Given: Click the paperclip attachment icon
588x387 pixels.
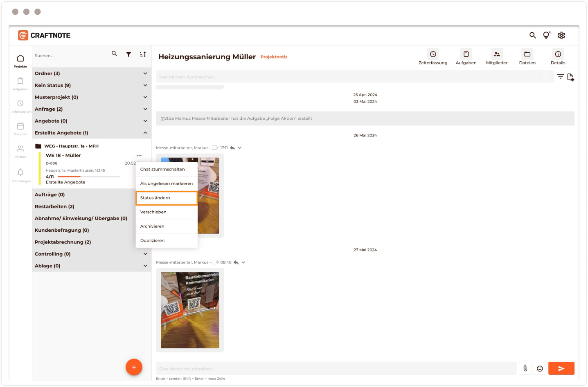Looking at the screenshot, I should (525, 368).
